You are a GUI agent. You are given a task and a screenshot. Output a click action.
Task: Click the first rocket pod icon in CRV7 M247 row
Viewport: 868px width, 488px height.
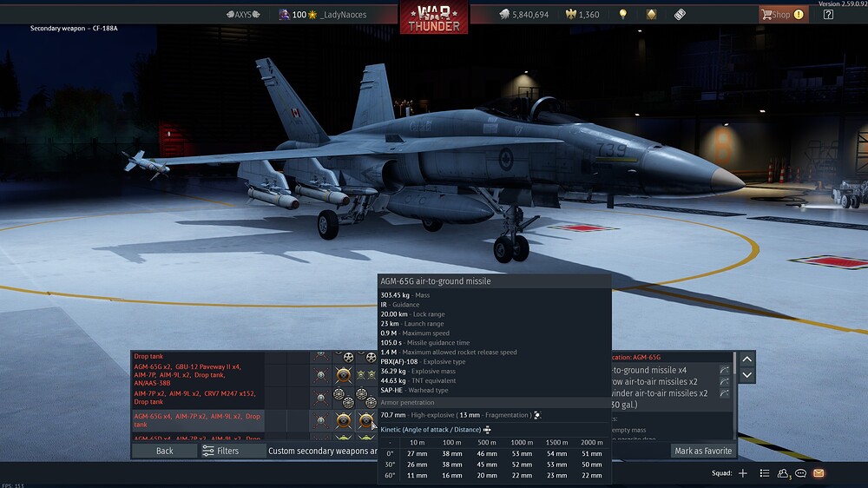[343, 398]
